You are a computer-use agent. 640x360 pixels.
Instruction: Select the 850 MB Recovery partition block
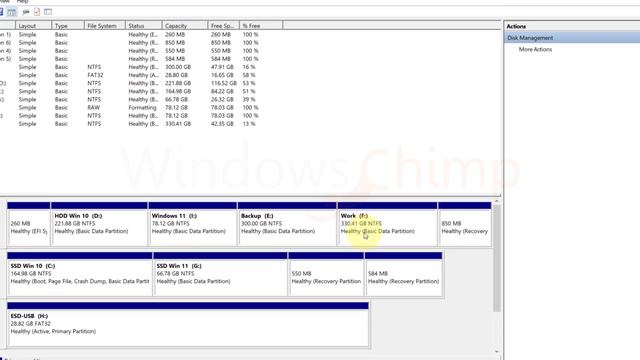465,224
